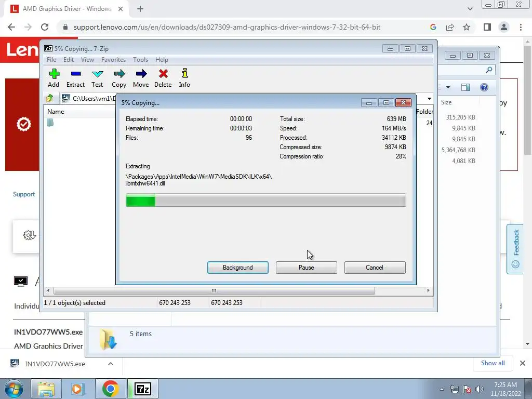
Task: Open Chrome three-dot menu
Action: click(521, 27)
